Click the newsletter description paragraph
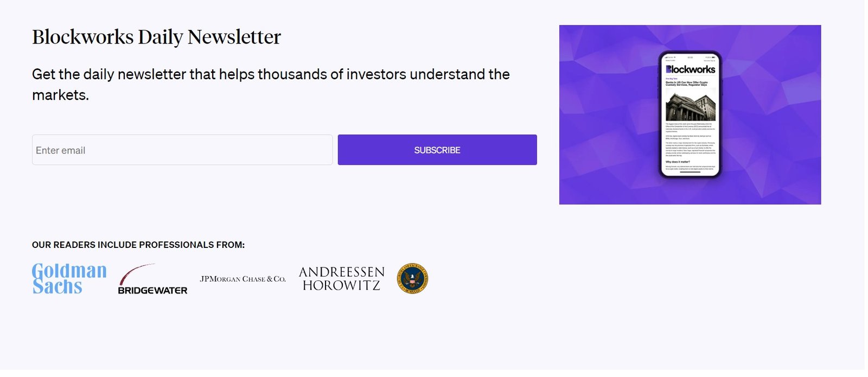This screenshot has height=377, width=868. [x=271, y=84]
